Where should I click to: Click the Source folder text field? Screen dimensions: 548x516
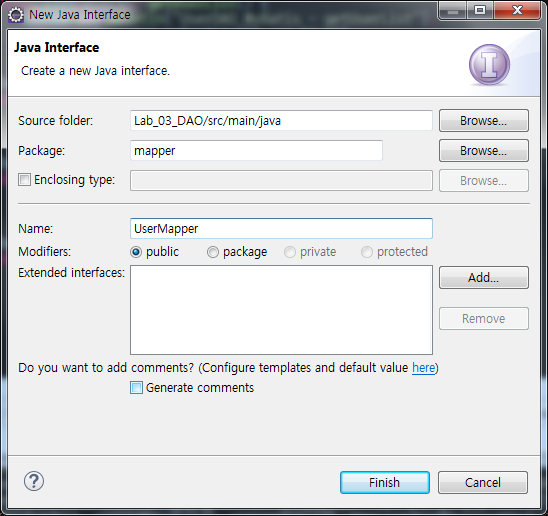point(281,121)
